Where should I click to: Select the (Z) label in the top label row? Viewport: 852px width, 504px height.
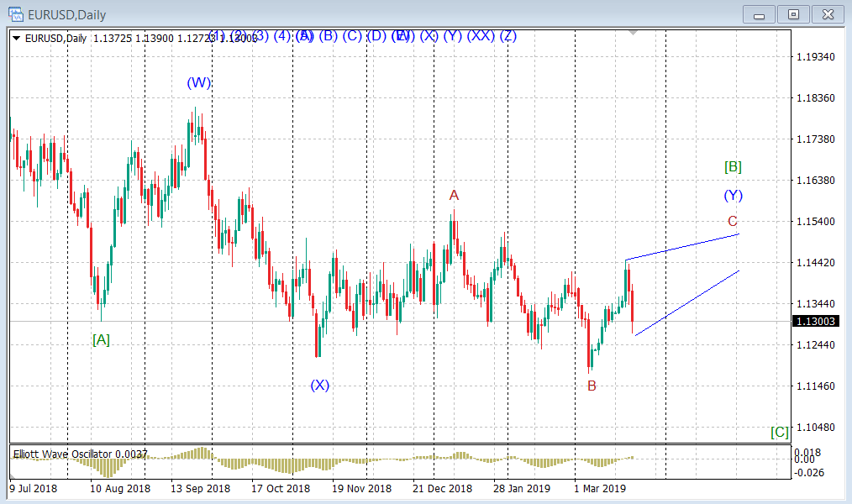[508, 36]
